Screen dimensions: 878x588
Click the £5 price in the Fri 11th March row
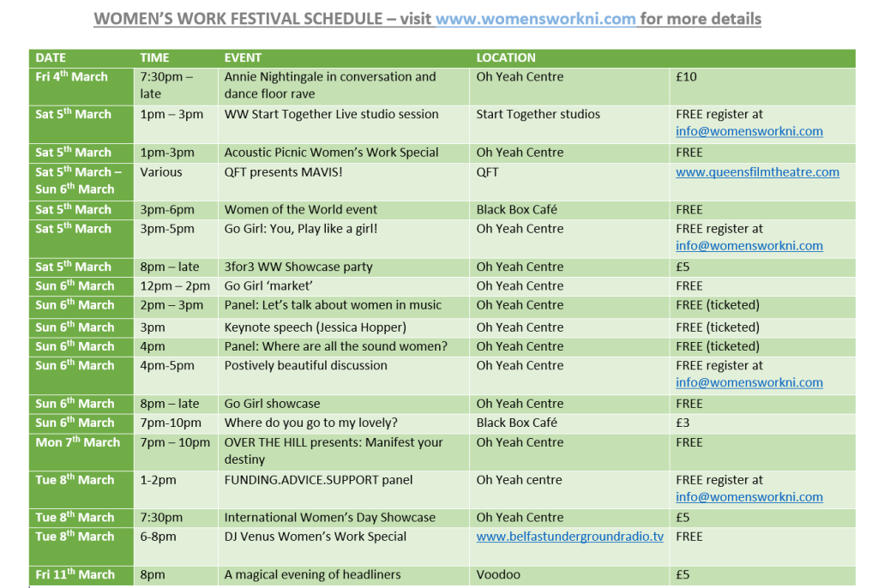(x=762, y=576)
